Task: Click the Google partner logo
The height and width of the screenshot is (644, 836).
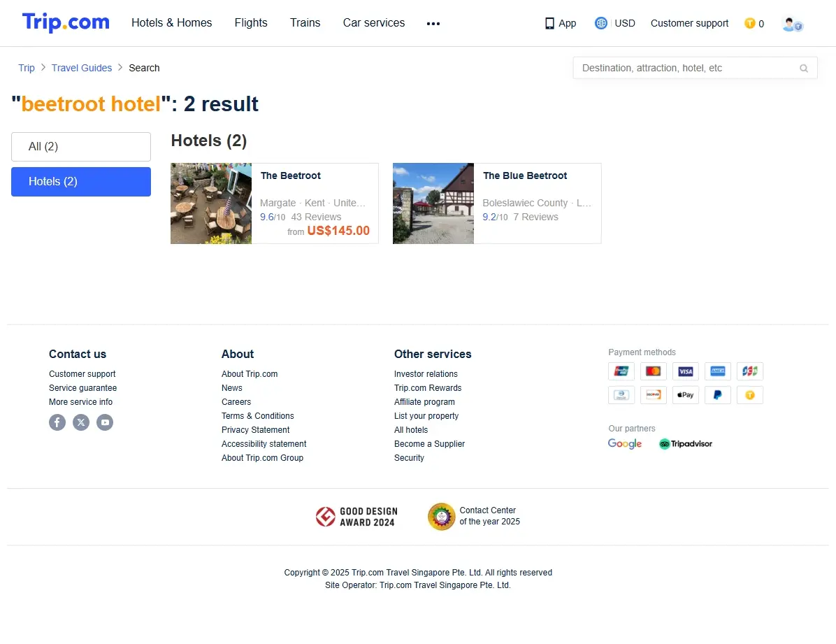Action: tap(625, 444)
